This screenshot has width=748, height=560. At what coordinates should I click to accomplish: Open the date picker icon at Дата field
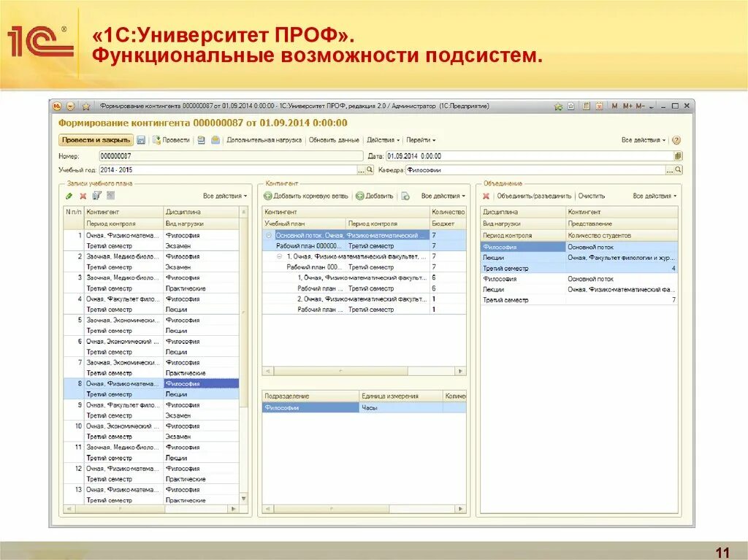coord(678,156)
